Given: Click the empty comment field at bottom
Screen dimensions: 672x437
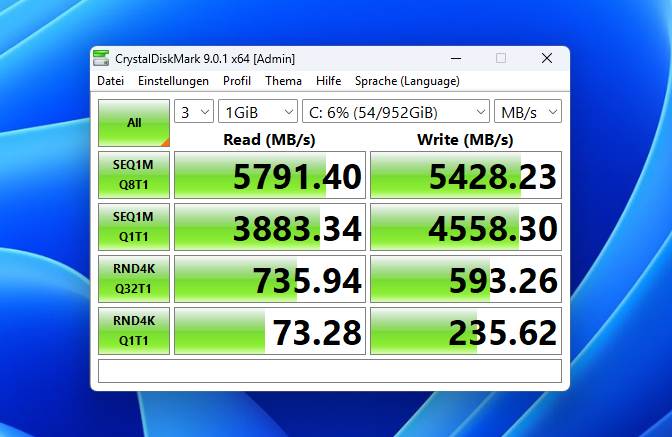Looking at the screenshot, I should (x=330, y=371).
